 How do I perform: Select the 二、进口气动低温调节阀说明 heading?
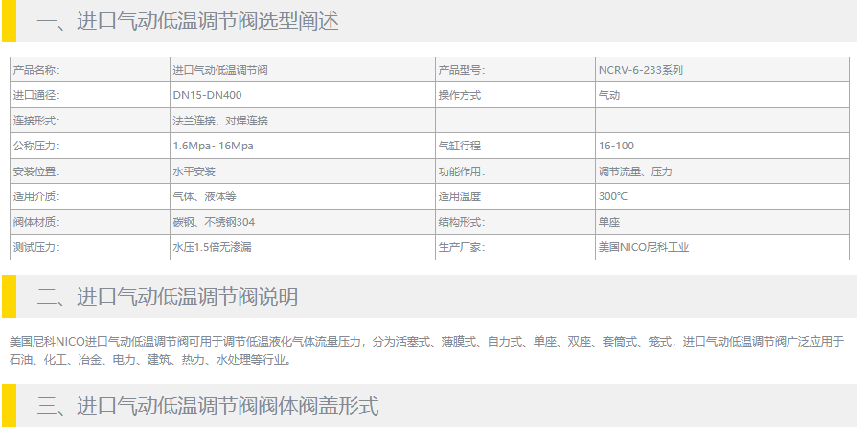pos(167,297)
